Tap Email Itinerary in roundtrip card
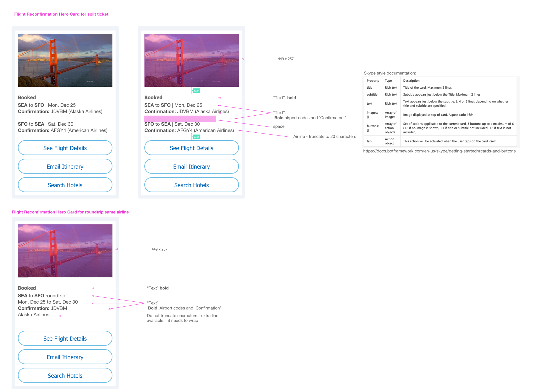547x392 pixels. pyautogui.click(x=65, y=357)
